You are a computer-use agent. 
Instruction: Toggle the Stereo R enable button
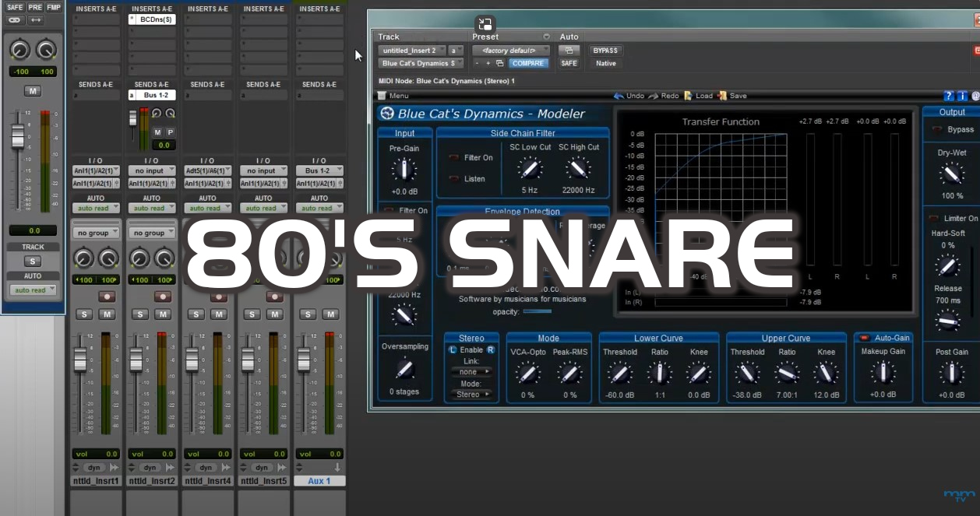[x=491, y=350]
